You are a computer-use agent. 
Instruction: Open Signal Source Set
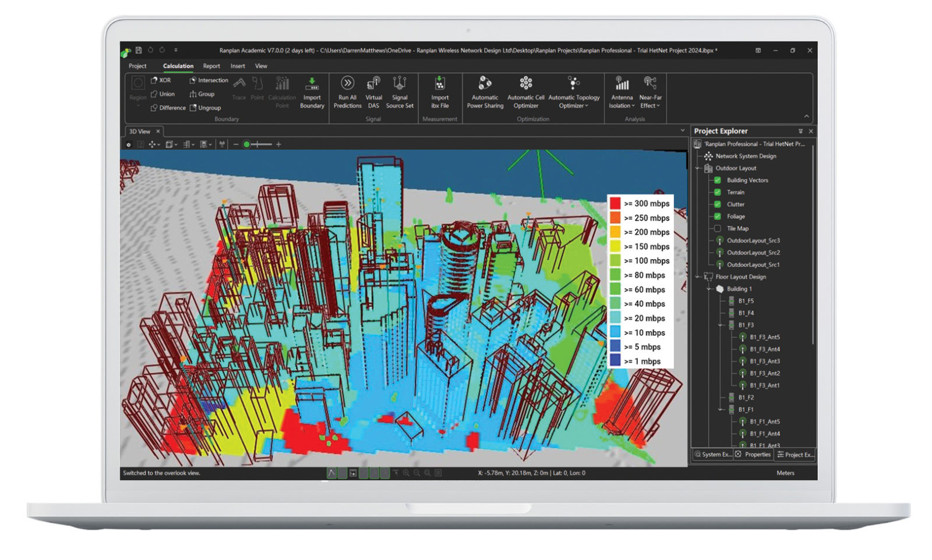(400, 92)
